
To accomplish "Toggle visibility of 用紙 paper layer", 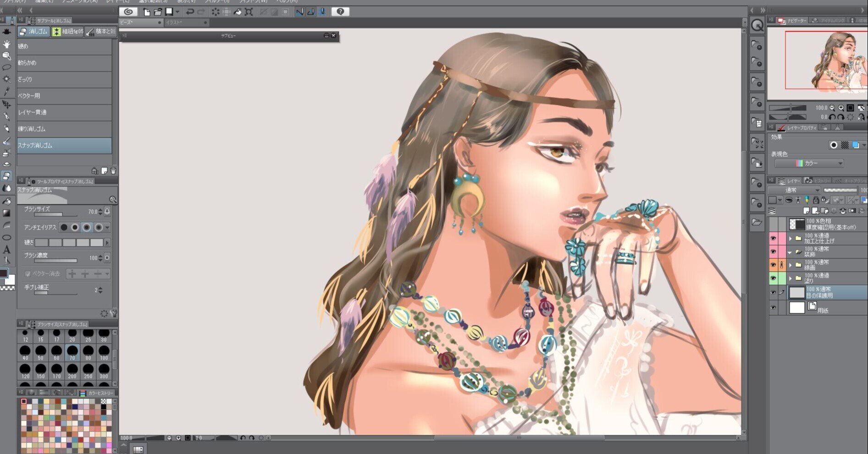I will click(774, 308).
